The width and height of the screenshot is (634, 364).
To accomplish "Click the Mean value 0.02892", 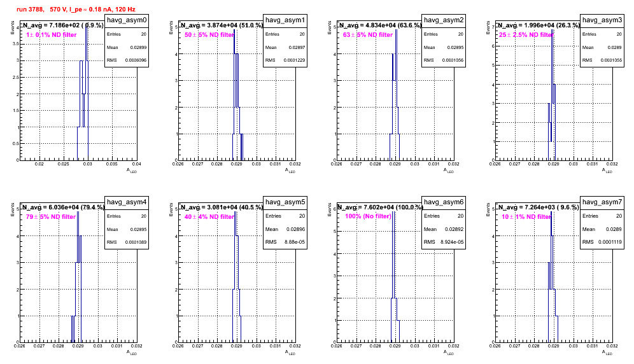I will tap(454, 229).
